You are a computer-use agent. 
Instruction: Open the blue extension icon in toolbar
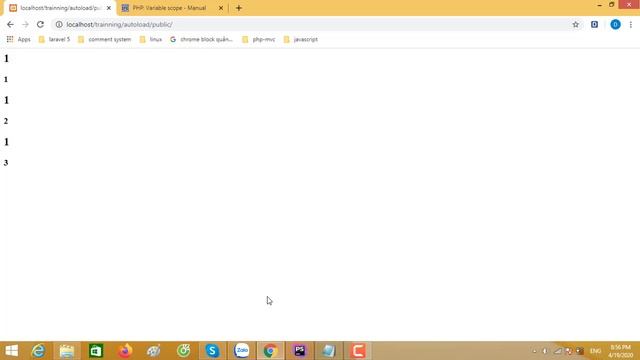pos(594,24)
